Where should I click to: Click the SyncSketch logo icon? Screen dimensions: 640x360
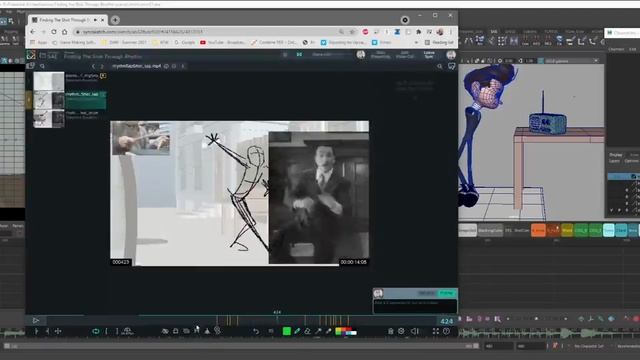[31, 55]
